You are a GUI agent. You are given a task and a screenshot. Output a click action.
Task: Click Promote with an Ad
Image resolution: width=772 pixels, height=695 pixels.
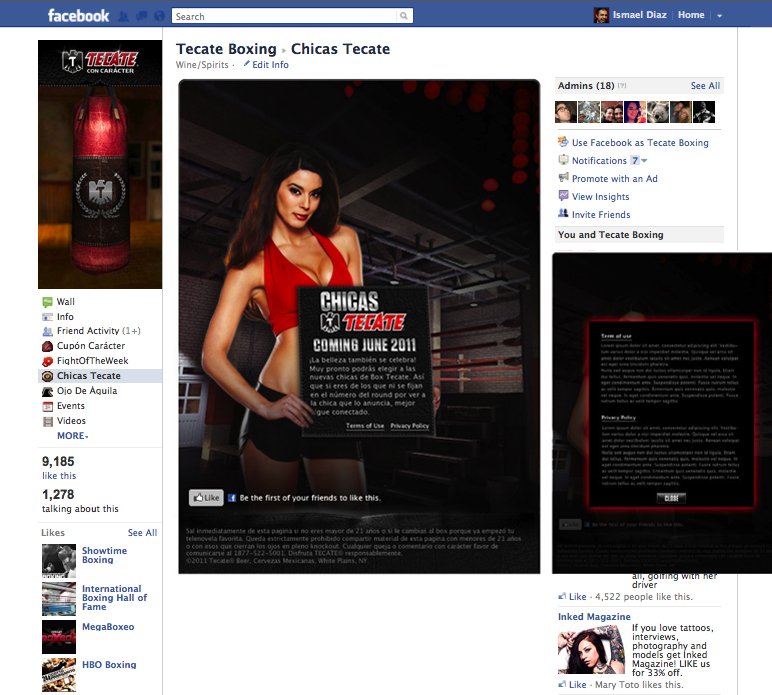coord(614,179)
